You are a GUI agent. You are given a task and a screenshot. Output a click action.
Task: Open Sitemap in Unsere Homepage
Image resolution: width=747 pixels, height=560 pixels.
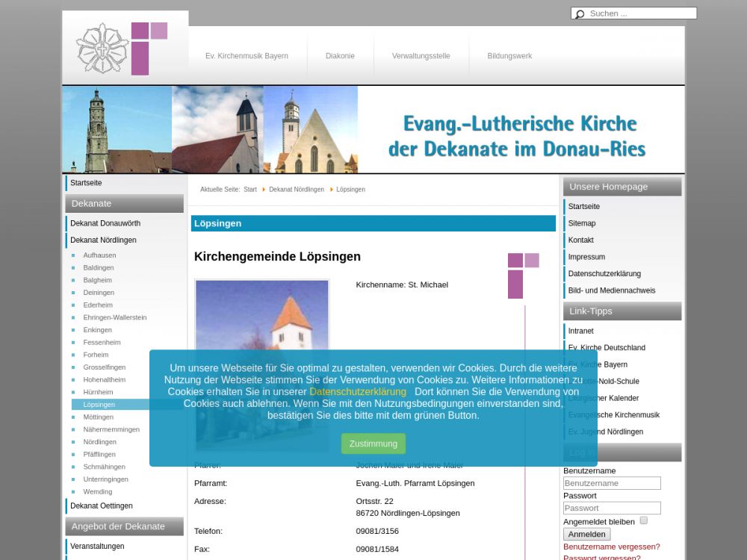coord(582,223)
